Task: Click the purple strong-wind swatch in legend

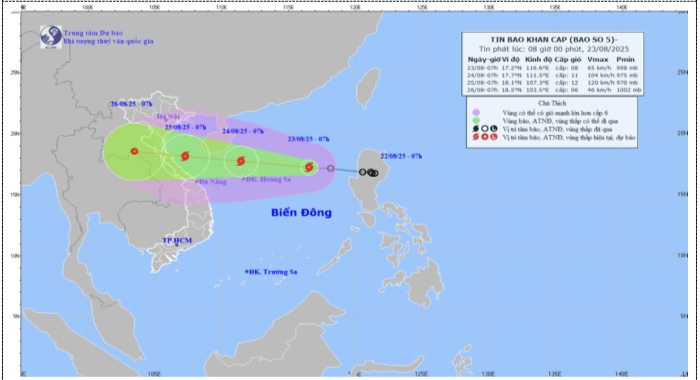Action: pyautogui.click(x=476, y=113)
